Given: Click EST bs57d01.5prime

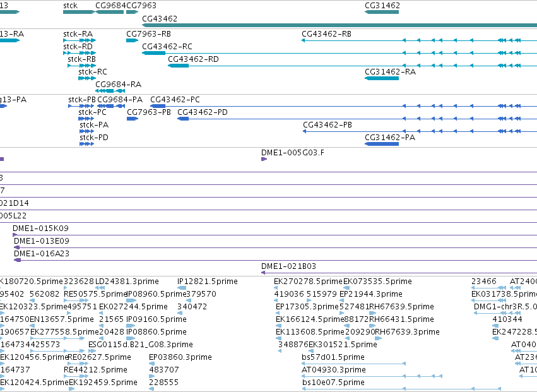Looking at the screenshot, I should [333, 357].
